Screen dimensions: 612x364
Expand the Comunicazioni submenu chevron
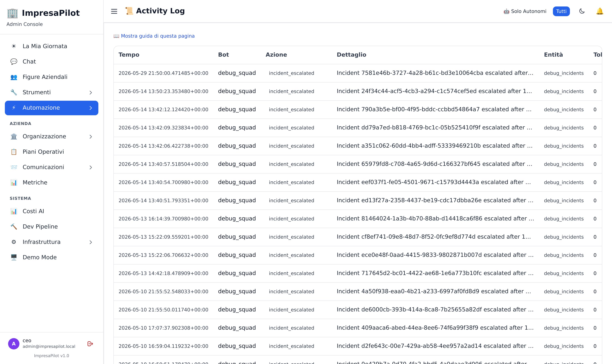[91, 167]
